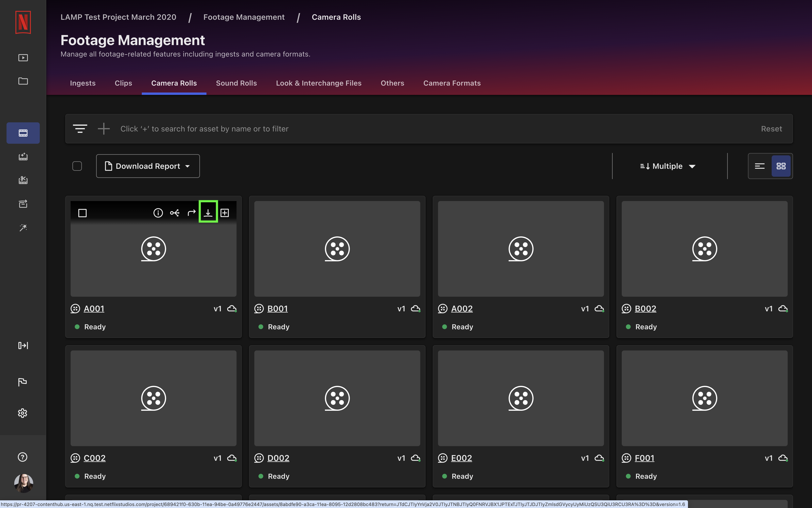Switch to the Sound Rolls tab
812x508 pixels.
coord(236,83)
